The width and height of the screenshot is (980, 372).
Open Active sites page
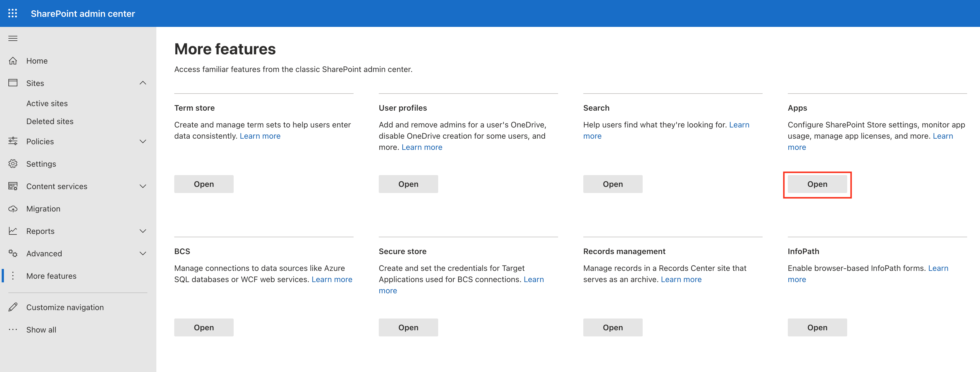coord(47,103)
